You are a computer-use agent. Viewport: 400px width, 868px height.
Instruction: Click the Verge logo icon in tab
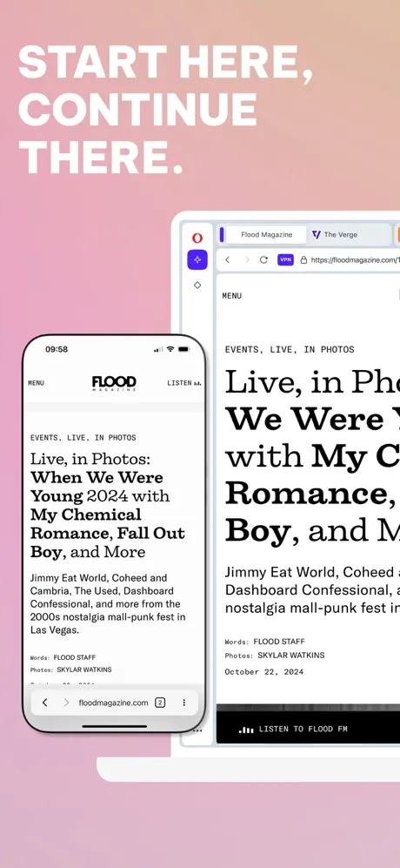(317, 235)
